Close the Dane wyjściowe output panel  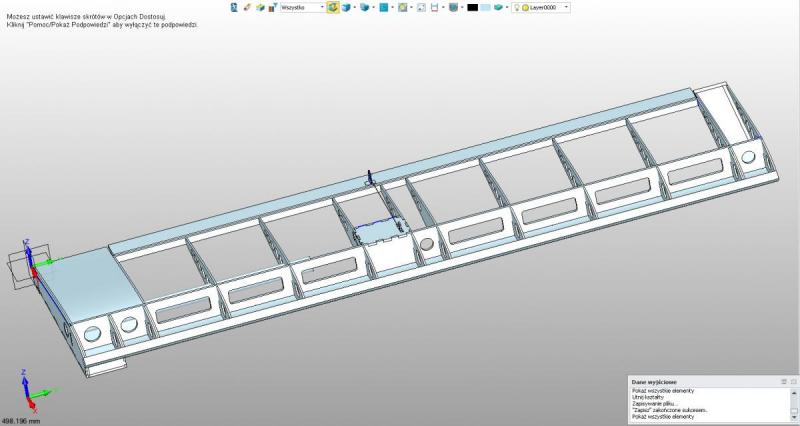pos(793,382)
